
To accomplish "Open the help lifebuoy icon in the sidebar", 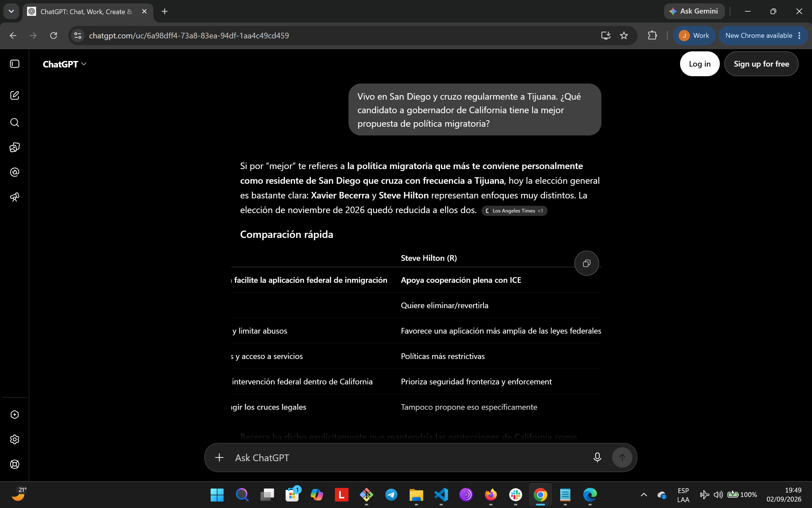I will click(x=14, y=464).
